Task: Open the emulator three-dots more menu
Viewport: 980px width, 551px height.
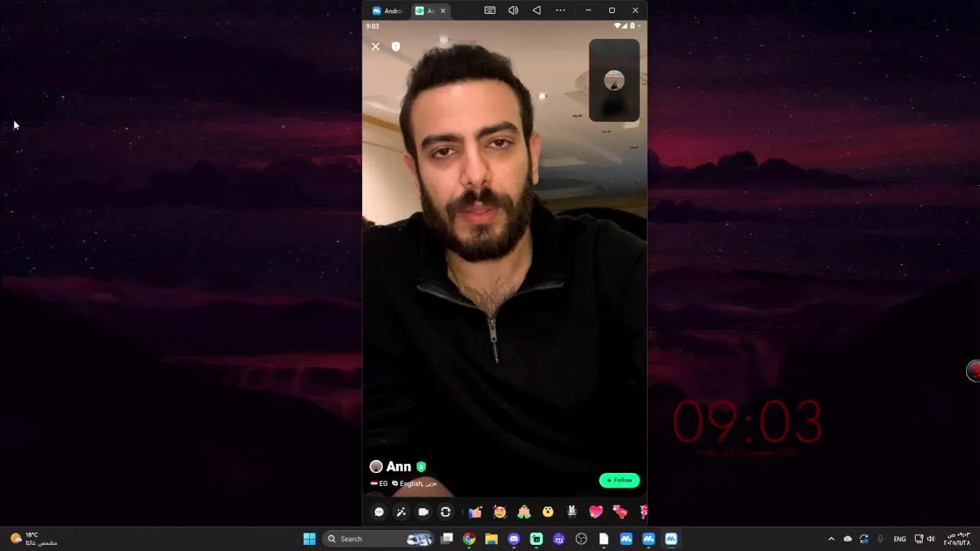Action: point(560,10)
